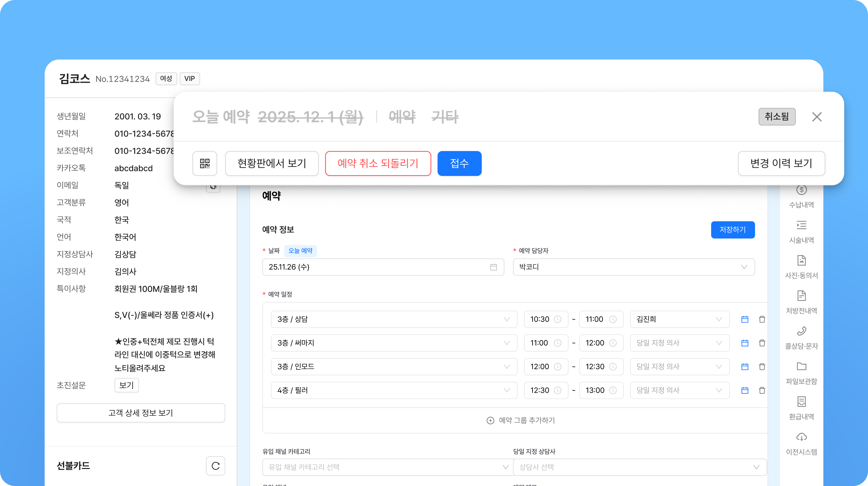The width and height of the screenshot is (868, 486).
Task: Click the QR code icon button
Action: (205, 163)
